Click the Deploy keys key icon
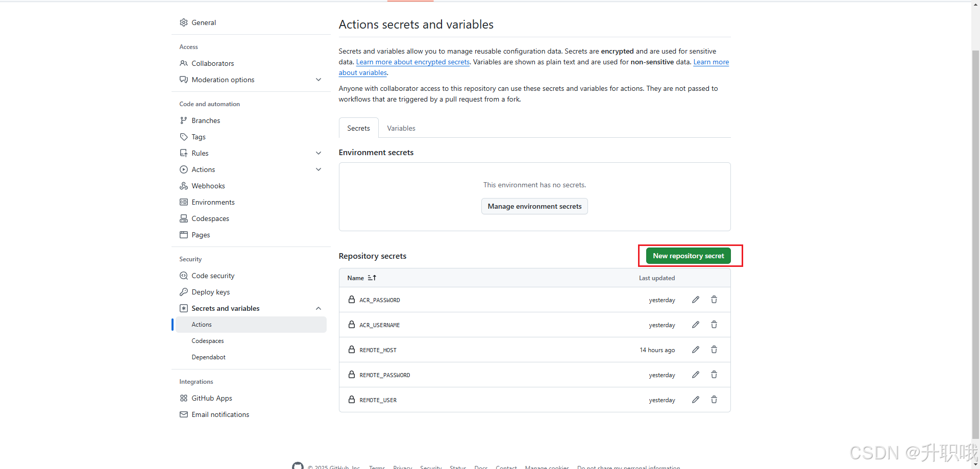Image resolution: width=980 pixels, height=469 pixels. coord(184,292)
